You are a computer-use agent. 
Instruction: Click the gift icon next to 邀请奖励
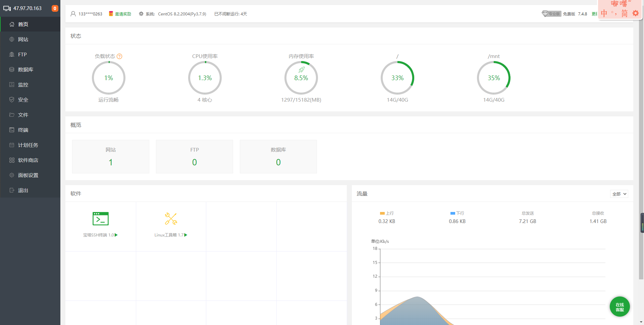tap(111, 14)
